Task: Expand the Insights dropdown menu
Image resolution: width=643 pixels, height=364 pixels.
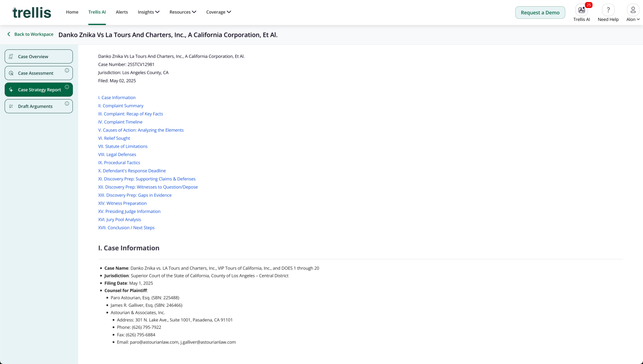Action: [148, 12]
